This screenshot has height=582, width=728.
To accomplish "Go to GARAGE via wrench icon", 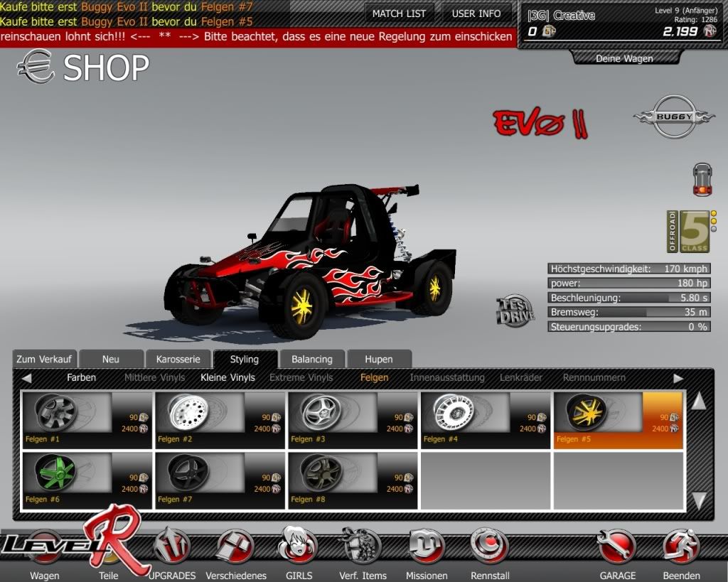I will pyautogui.click(x=617, y=547).
